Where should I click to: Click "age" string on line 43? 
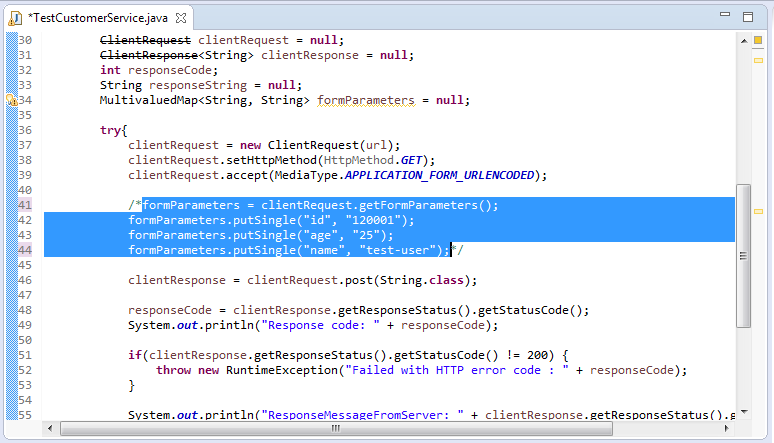320,235
